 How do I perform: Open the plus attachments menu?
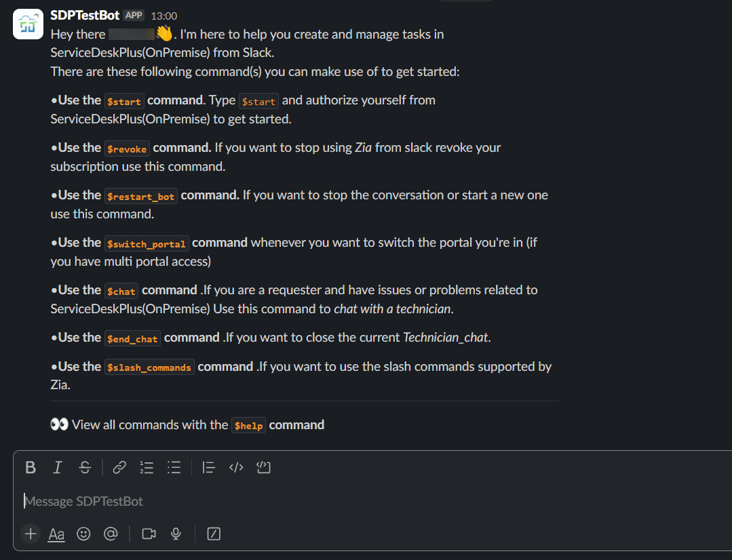[31, 534]
